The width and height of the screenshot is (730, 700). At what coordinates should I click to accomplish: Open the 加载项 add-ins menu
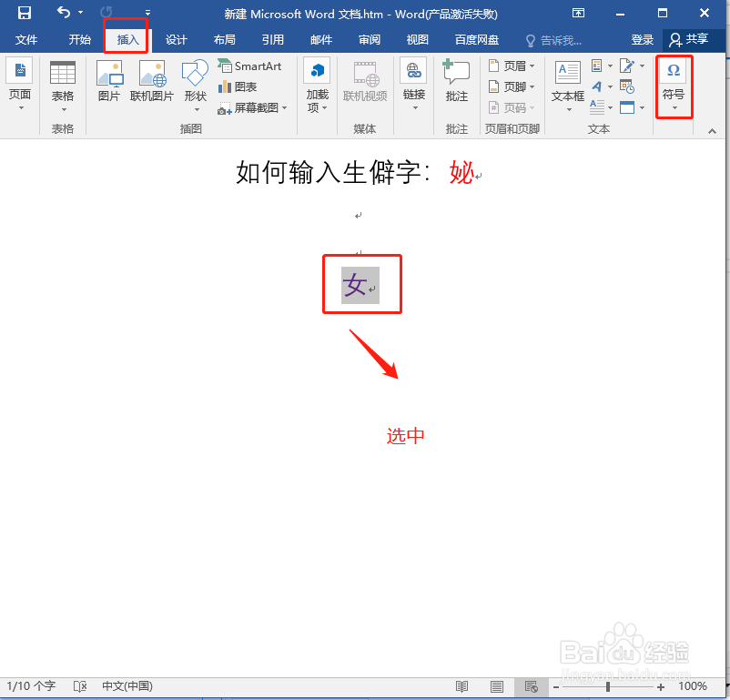click(x=318, y=85)
